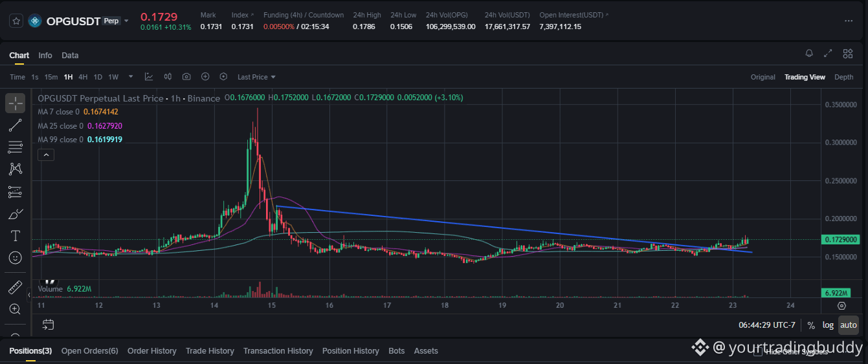868x364 pixels.
Task: Open the Assets tab
Action: point(426,351)
